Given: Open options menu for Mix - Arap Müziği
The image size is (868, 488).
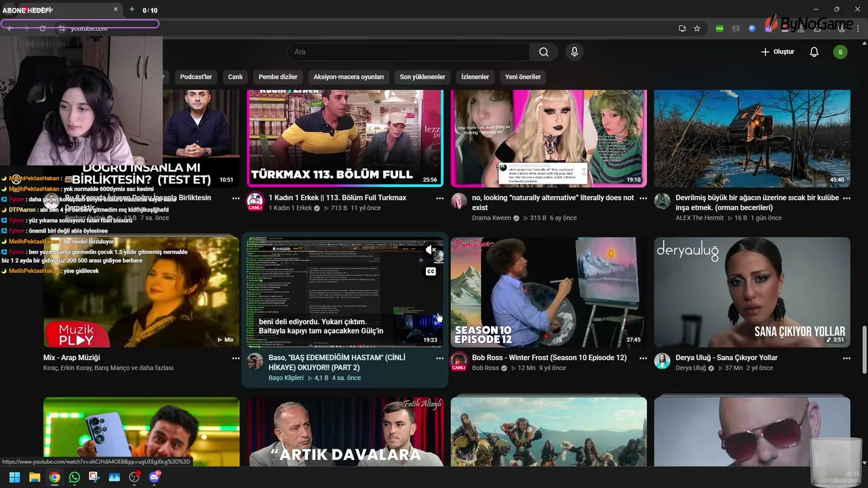Looking at the screenshot, I should (236, 359).
